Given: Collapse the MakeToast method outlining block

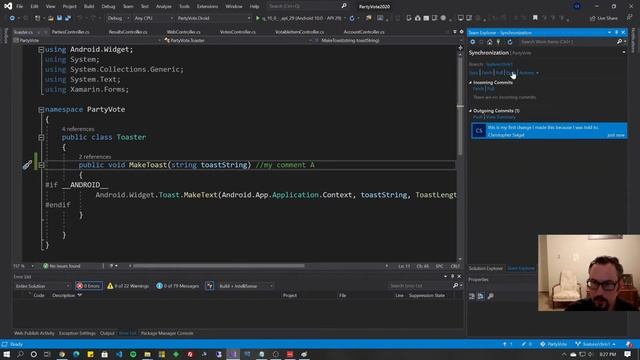Looking at the screenshot, I should [41, 165].
